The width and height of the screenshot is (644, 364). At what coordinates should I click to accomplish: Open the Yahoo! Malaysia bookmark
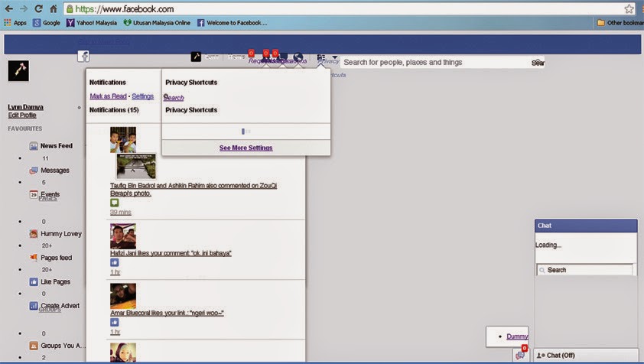(x=92, y=23)
